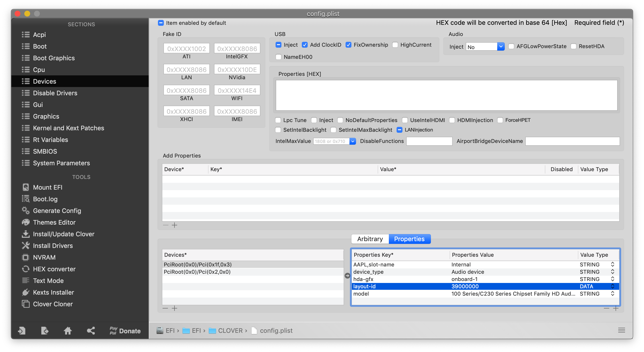Launch the Themes Editor tool

(54, 222)
